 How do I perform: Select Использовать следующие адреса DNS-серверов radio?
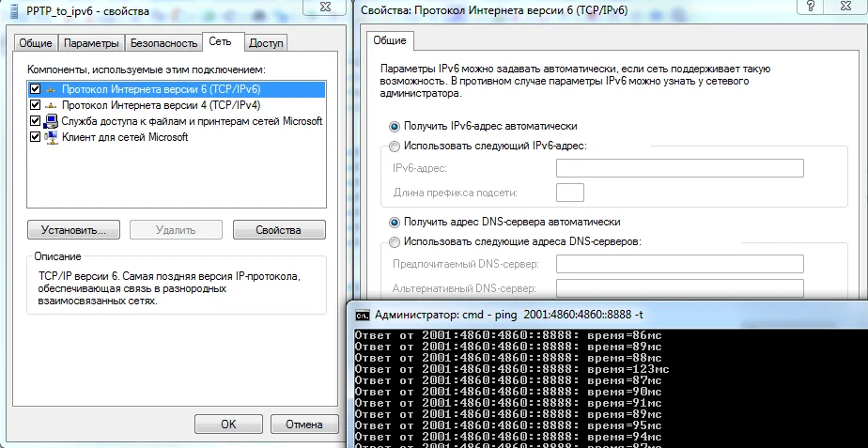coord(395,242)
